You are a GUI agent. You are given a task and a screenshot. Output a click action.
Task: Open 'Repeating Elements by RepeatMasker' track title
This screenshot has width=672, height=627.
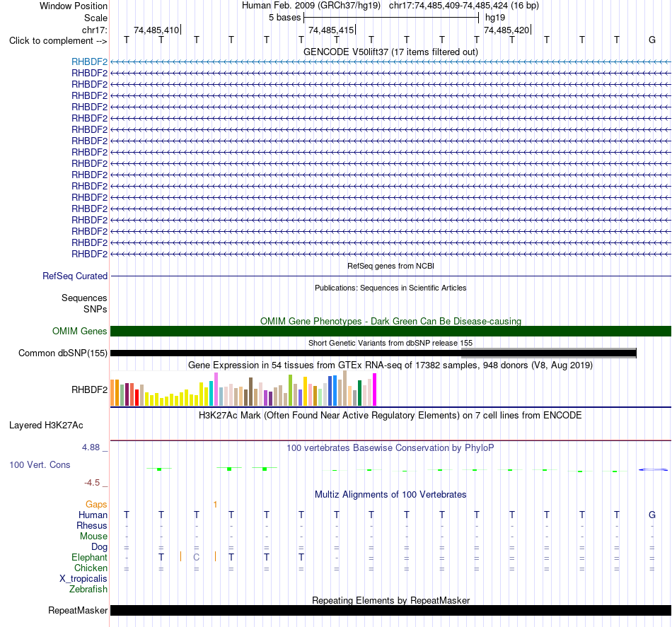tap(390, 600)
